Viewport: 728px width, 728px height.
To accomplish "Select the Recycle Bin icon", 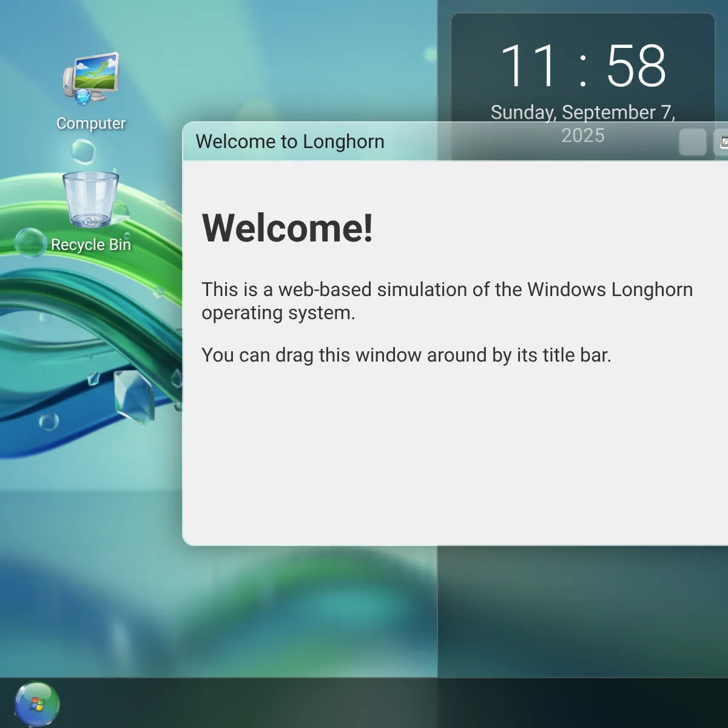I will point(91,200).
